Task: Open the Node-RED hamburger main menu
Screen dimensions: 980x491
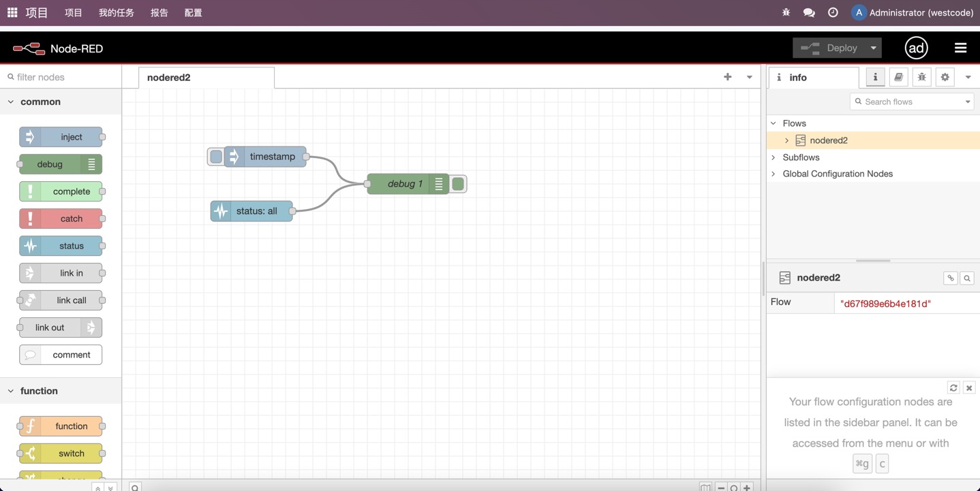Action: tap(960, 48)
